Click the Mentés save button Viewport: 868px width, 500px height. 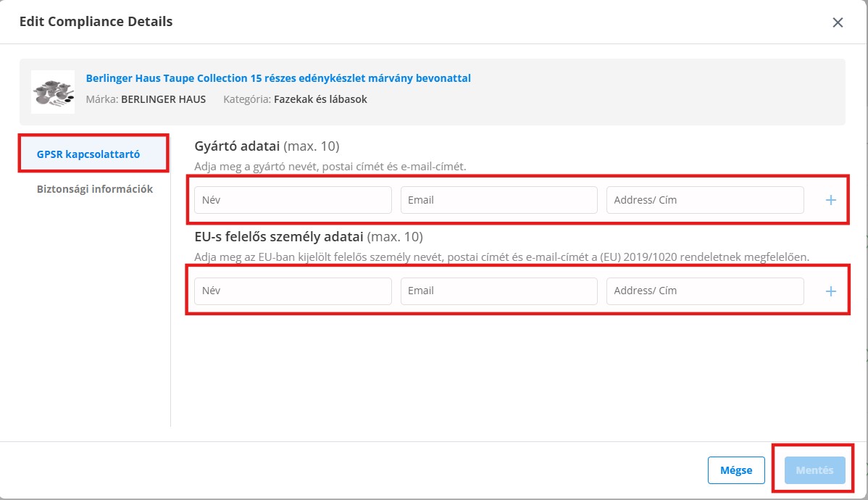[x=814, y=470]
